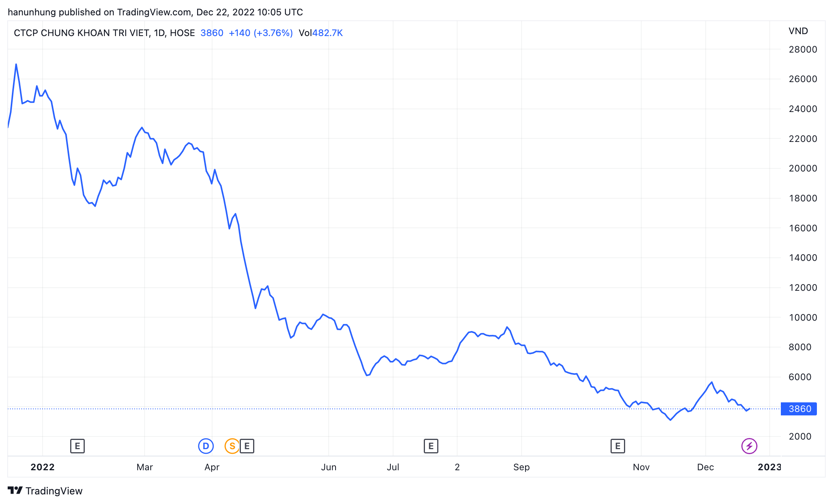Click the purple lightning bolt marker
Viewport: 833px width, 504px height.
click(x=749, y=446)
